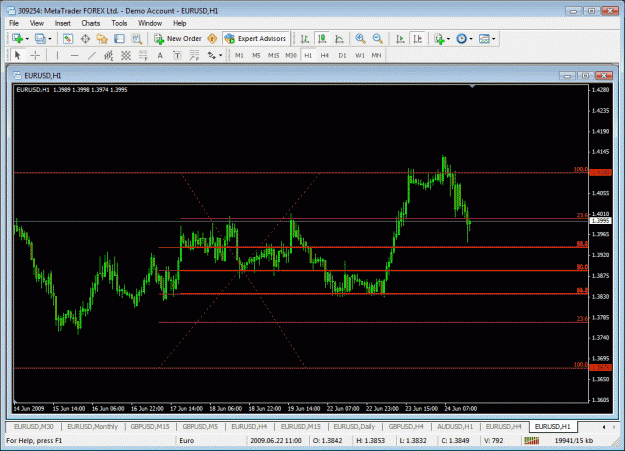Select the Fibonacci line-study tool beside text label

(x=195, y=55)
